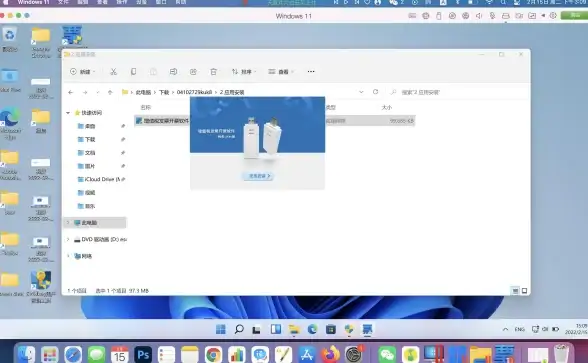Click the Cut scissors icon in Explorer toolbar

[113, 72]
